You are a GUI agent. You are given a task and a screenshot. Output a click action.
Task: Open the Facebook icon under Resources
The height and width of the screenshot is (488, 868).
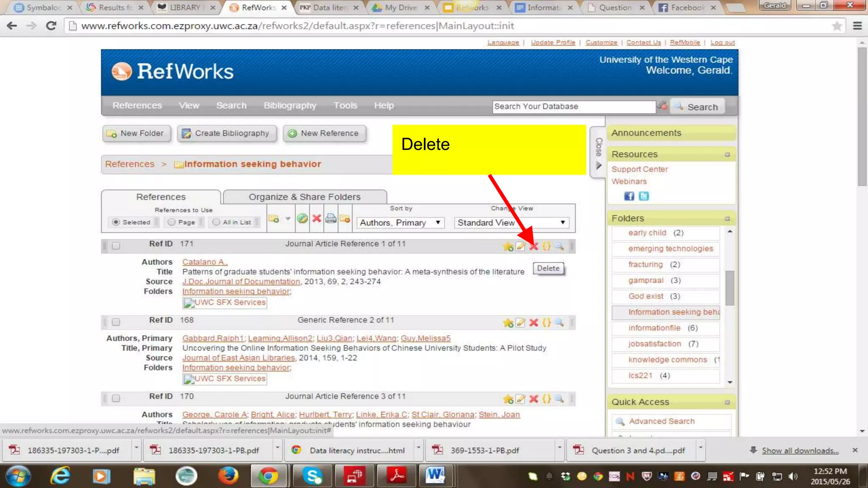(x=629, y=196)
